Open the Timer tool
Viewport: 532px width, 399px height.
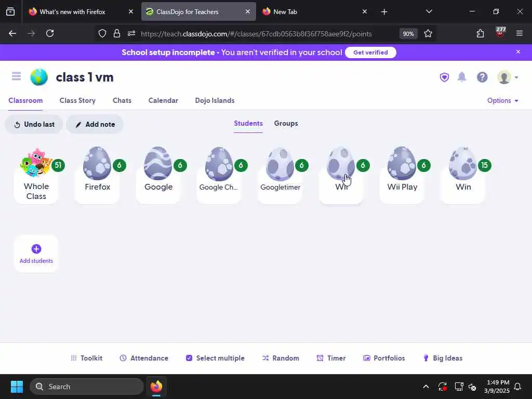coord(331,358)
